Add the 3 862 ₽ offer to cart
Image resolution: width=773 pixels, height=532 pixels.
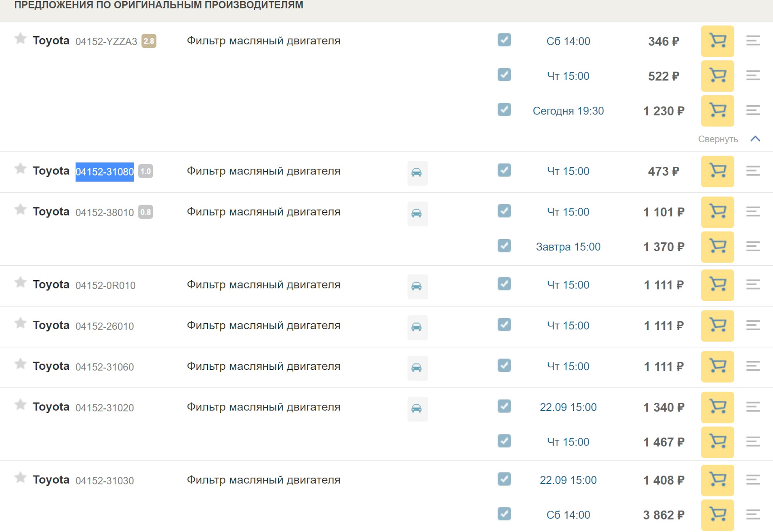click(x=717, y=515)
